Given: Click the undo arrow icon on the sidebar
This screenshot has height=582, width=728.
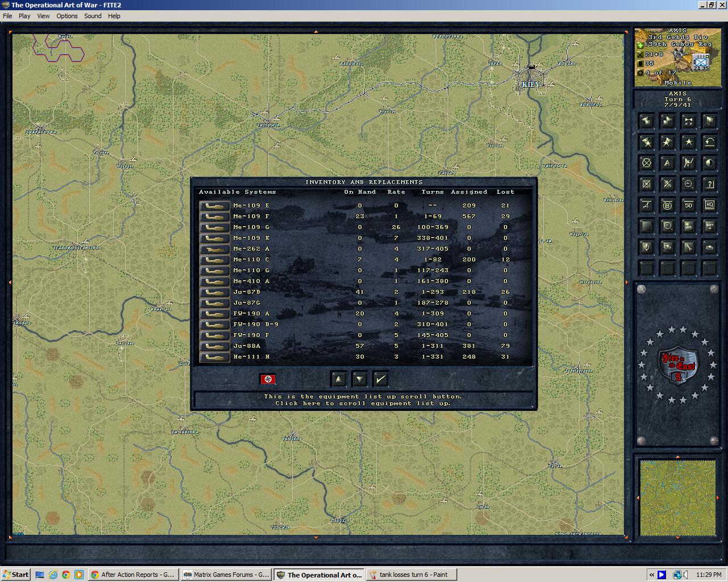Looking at the screenshot, I should point(709,142).
